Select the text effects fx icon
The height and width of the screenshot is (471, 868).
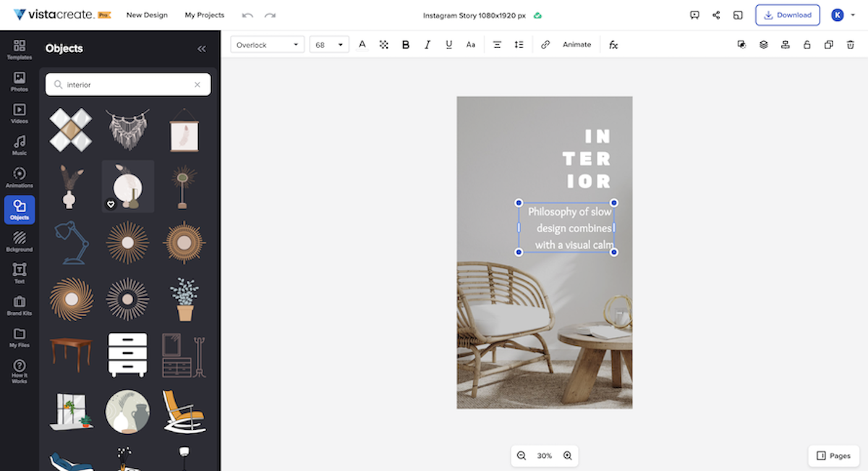click(x=613, y=44)
